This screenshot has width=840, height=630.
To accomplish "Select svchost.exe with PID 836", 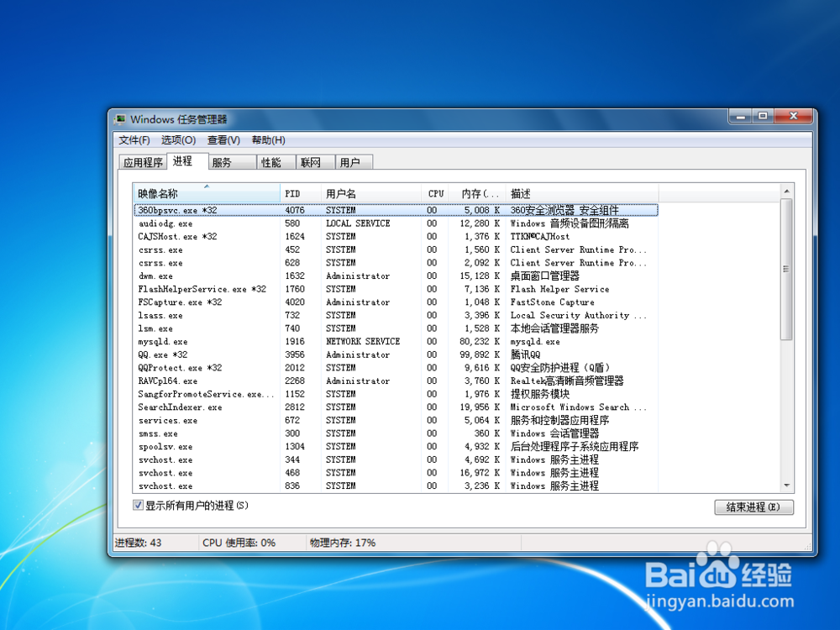I will pyautogui.click(x=396, y=486).
